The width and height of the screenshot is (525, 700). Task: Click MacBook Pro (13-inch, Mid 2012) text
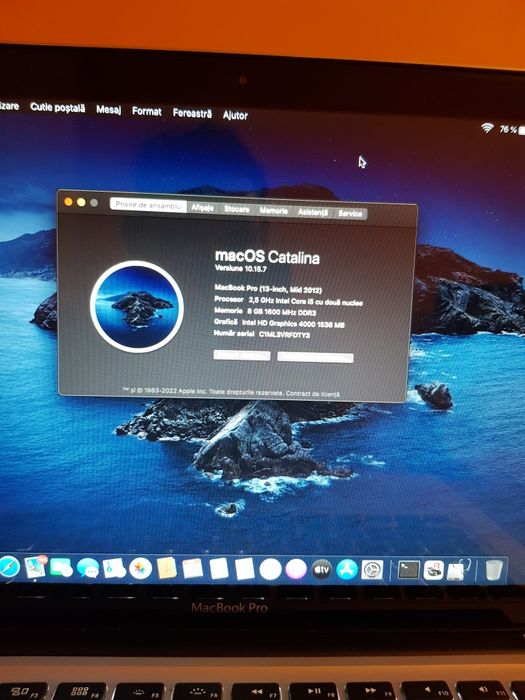[268, 289]
